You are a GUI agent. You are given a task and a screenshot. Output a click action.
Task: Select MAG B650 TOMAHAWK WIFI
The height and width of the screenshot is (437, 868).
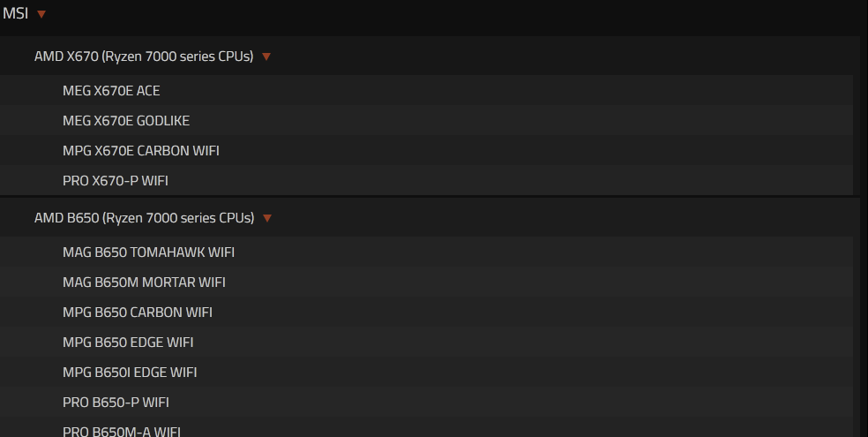(x=149, y=252)
